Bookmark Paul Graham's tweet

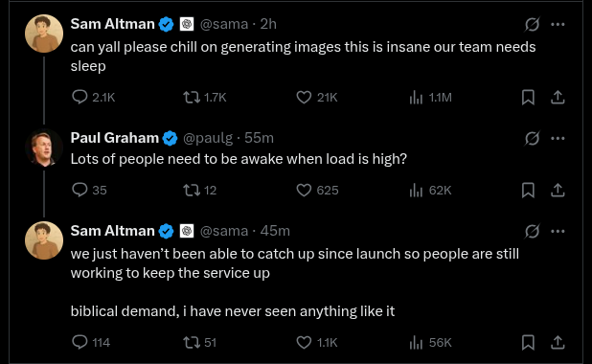pos(528,191)
